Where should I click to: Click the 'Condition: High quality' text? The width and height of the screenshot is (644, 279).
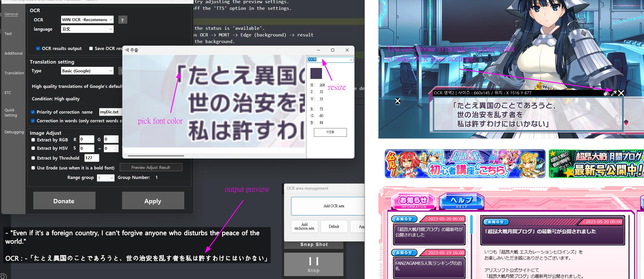[56, 99]
